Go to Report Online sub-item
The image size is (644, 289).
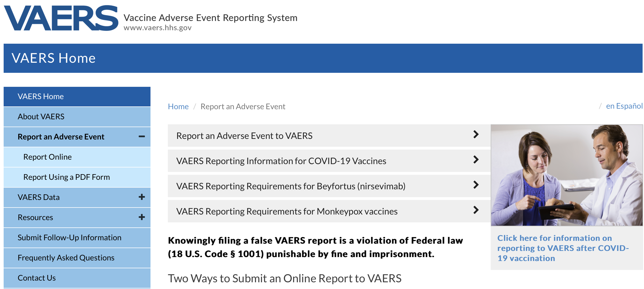tap(77, 157)
